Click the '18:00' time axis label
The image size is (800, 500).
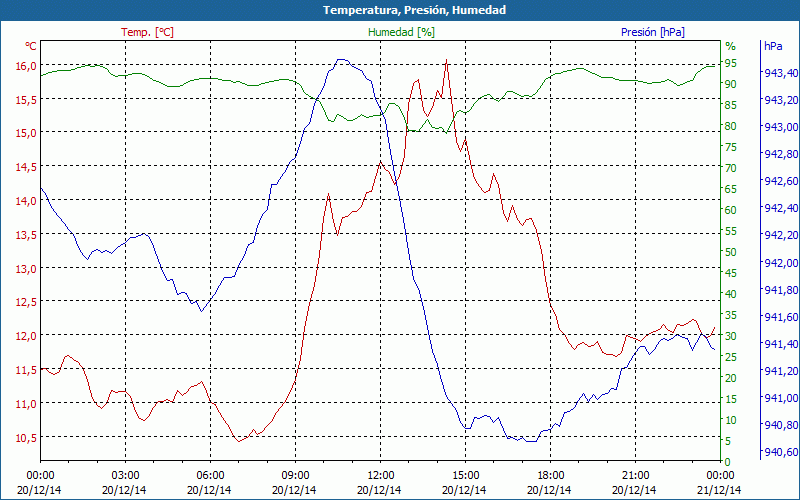click(551, 476)
